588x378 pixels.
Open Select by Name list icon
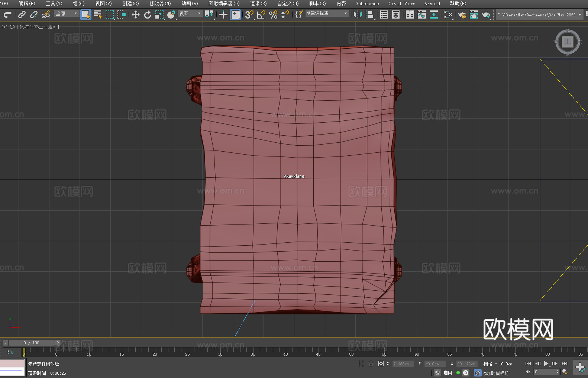tap(98, 14)
